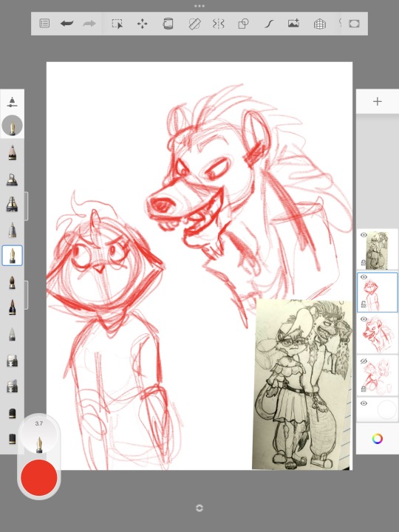Tap the current brush properties circle
The width and height of the screenshot is (399, 532).
13,126
